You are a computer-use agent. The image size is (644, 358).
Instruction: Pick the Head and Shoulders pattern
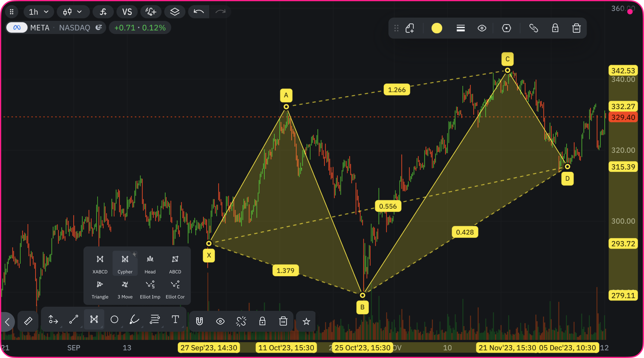click(x=150, y=263)
